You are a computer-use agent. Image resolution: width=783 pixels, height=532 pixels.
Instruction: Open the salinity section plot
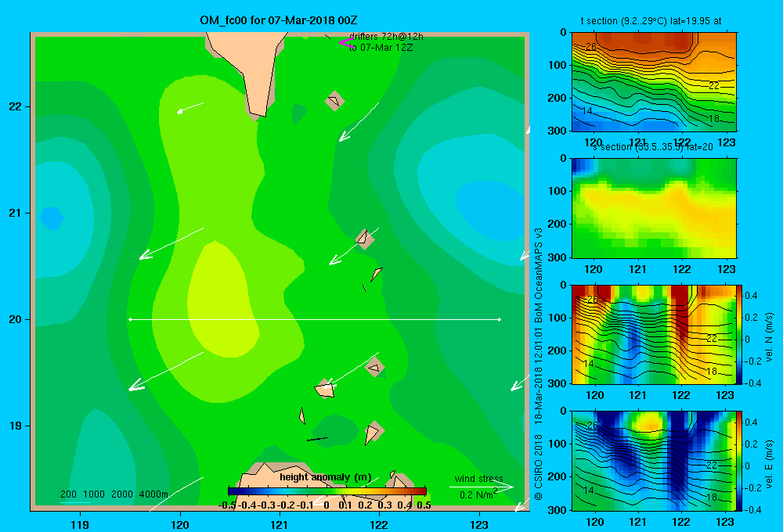pos(654,208)
